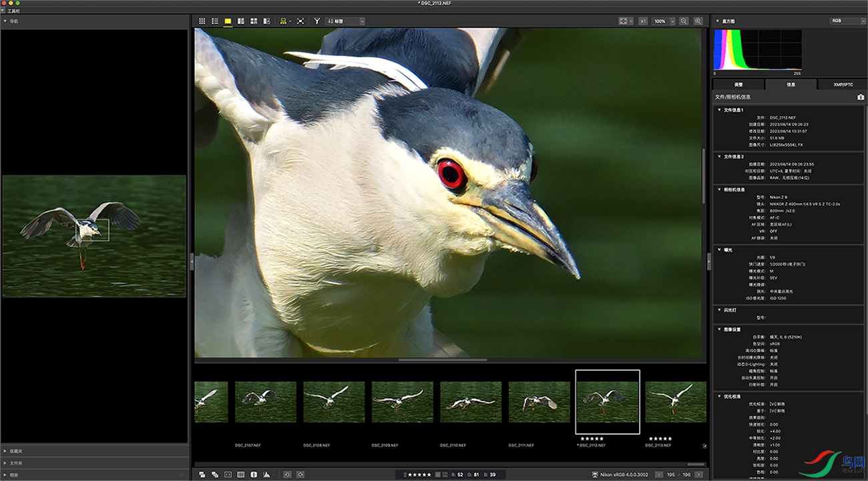This screenshot has height=481, width=868.
Task: Click the histogram icon in bottom toolbar
Action: coord(266,474)
